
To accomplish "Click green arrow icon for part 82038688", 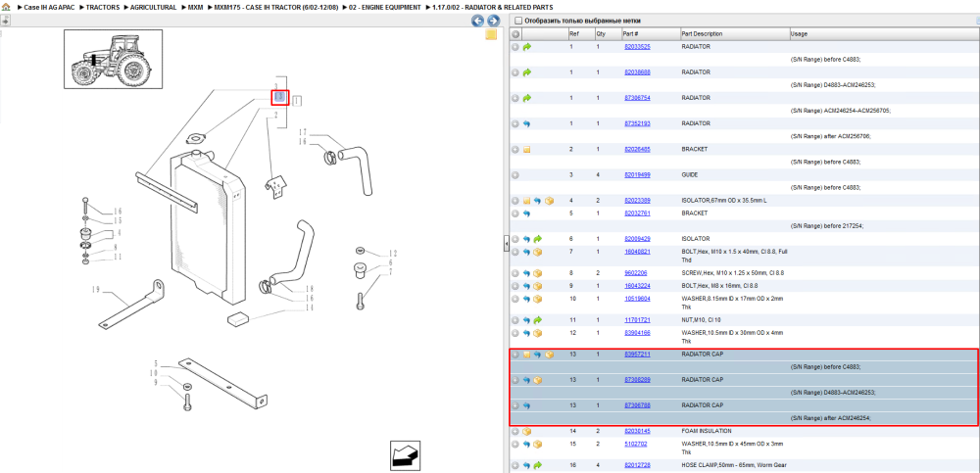I will point(527,72).
